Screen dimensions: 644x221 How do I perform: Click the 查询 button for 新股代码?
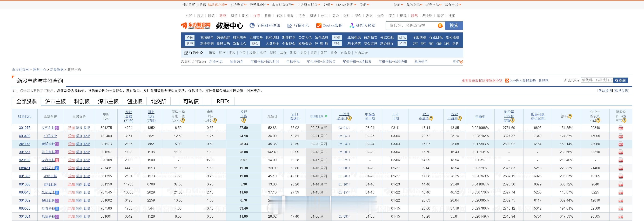point(621,80)
